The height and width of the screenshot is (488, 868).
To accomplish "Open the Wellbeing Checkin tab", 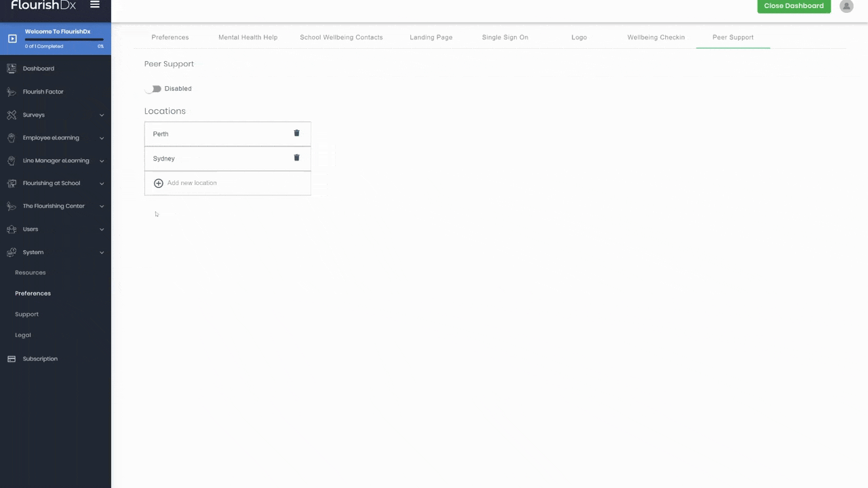I will pyautogui.click(x=656, y=37).
